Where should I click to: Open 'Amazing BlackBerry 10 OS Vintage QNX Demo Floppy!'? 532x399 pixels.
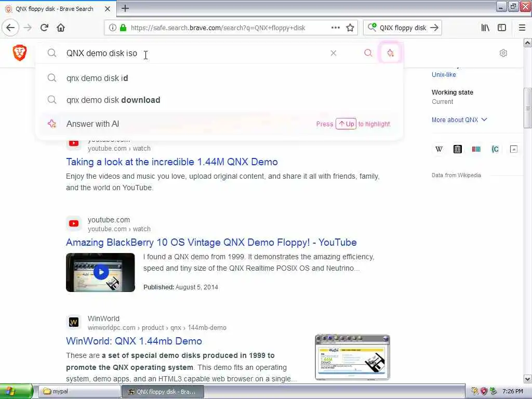click(x=211, y=242)
